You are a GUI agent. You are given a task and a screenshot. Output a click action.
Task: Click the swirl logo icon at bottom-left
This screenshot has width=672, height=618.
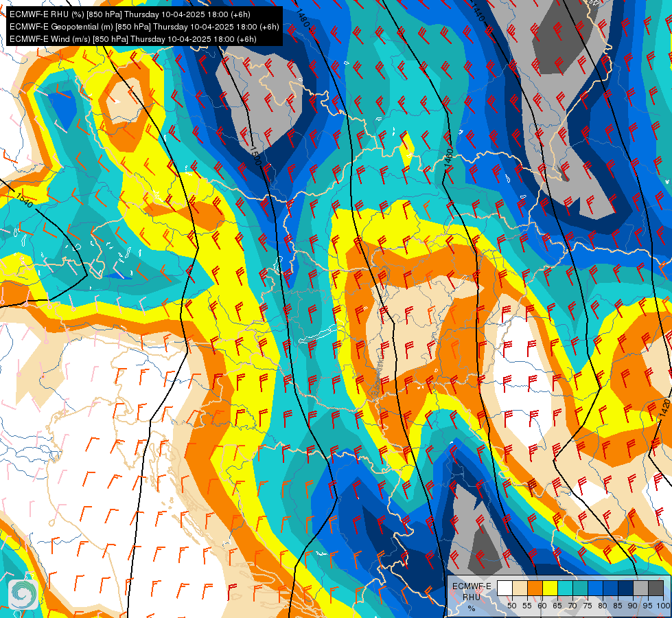pyautogui.click(x=22, y=594)
